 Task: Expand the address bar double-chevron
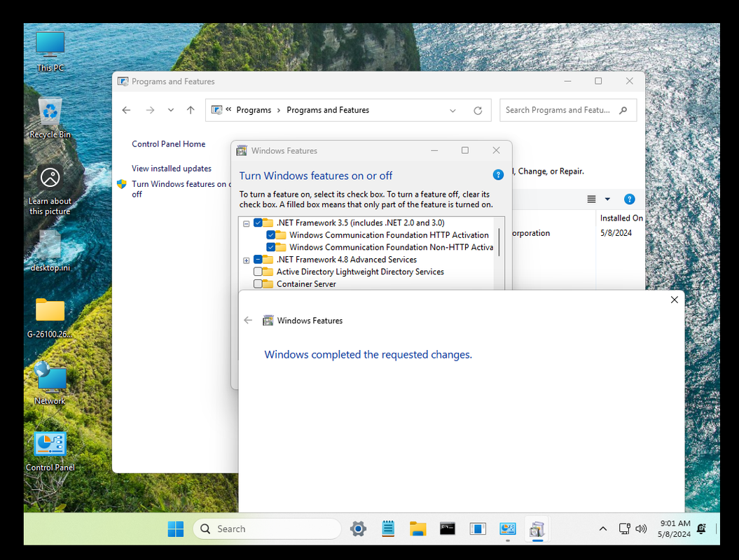[x=228, y=109]
